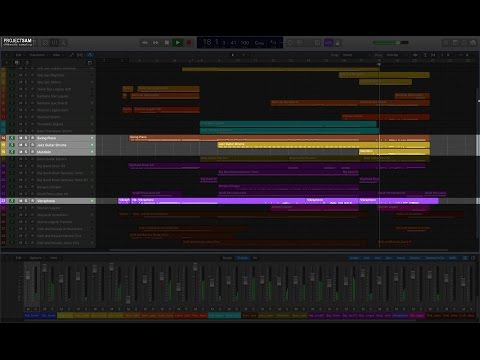The image size is (480, 360).
Task: Click the Add Track plus button
Action: (7, 62)
